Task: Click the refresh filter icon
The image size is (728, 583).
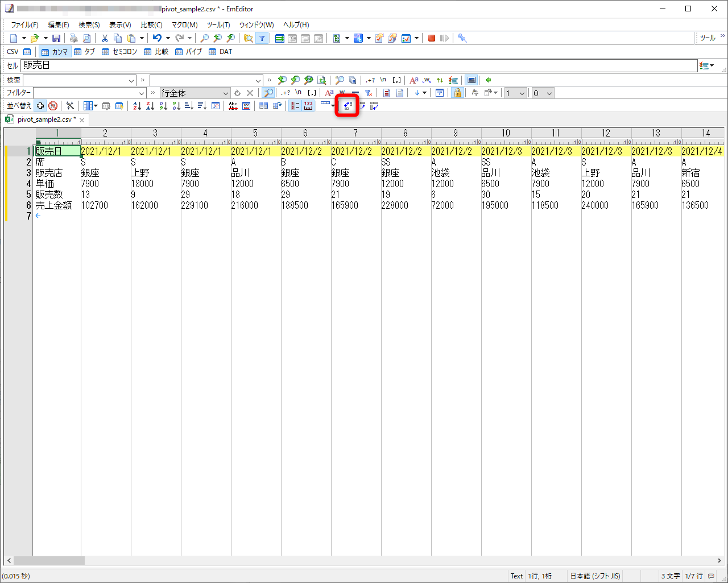Action: click(237, 93)
